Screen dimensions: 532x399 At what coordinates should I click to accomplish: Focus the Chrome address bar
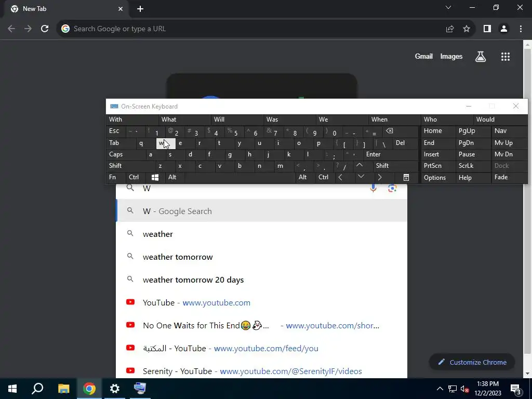coord(251,29)
